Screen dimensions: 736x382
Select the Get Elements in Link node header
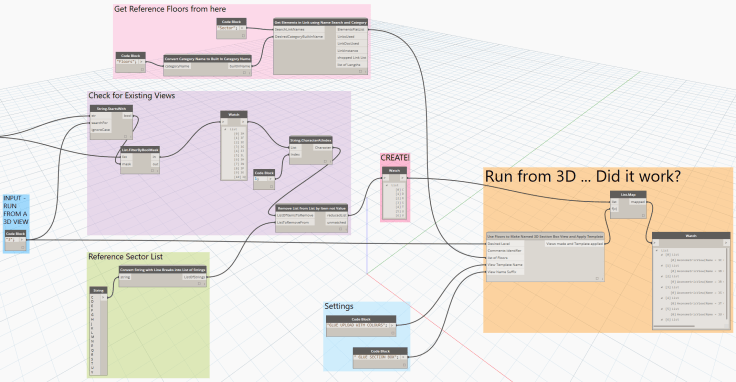(x=321, y=22)
